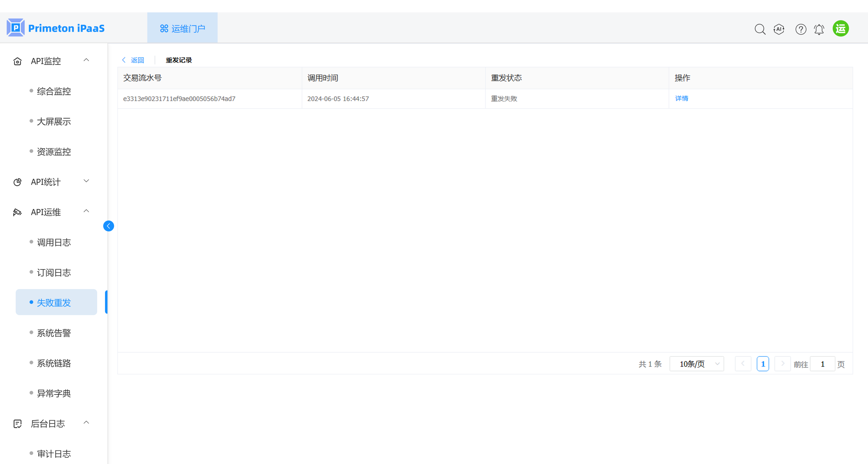
Task: Open the 10条/页 page size dropdown
Action: (697, 364)
